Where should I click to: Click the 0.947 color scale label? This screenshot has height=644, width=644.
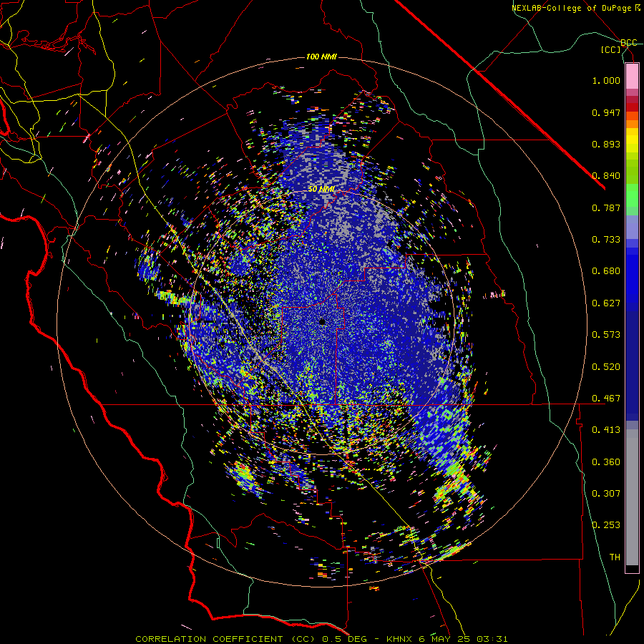(606, 112)
